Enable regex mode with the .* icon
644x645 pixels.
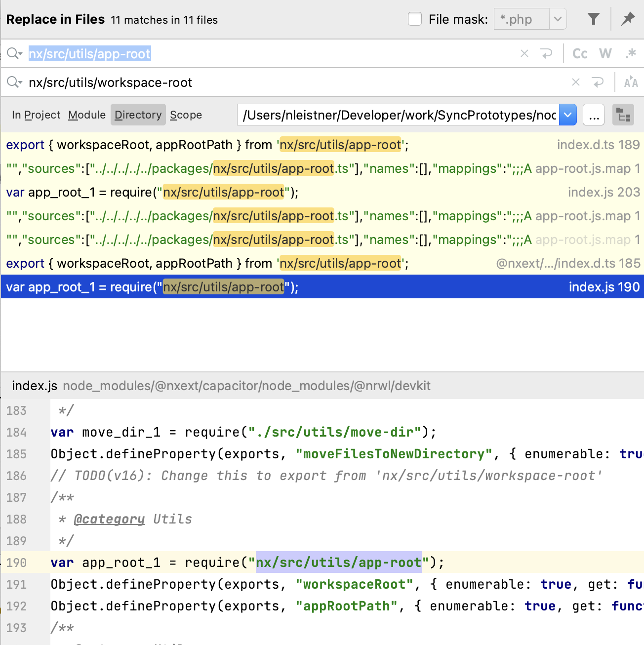[x=631, y=53]
